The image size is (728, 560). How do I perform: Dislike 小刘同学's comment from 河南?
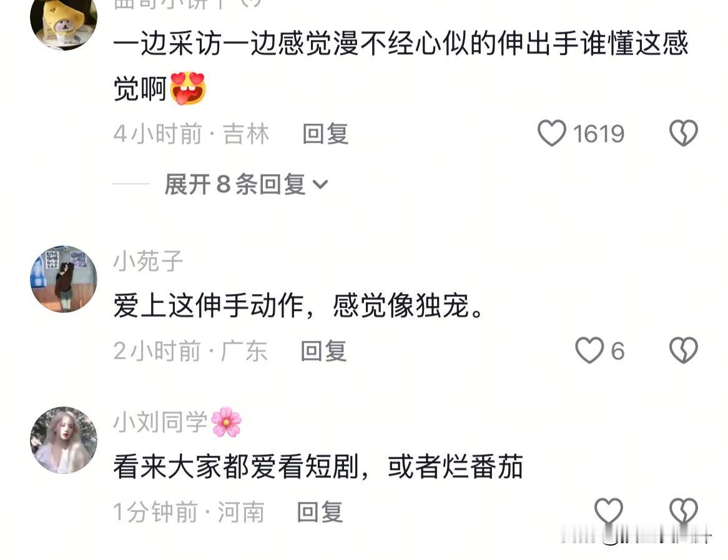(x=684, y=511)
